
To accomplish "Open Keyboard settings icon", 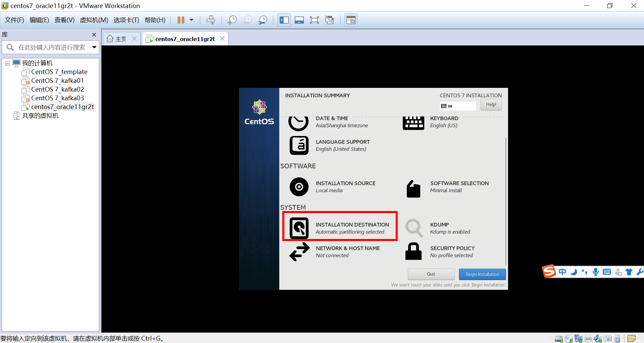I will point(414,123).
